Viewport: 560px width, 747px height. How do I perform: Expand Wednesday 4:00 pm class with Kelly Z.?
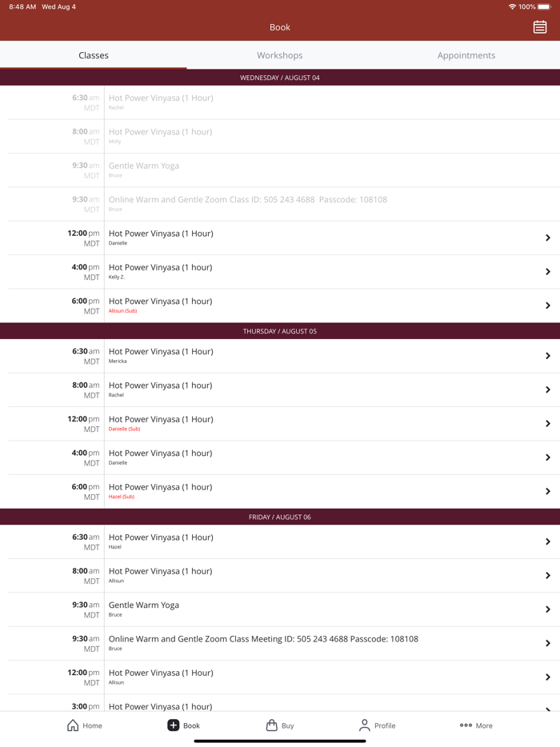(547, 272)
